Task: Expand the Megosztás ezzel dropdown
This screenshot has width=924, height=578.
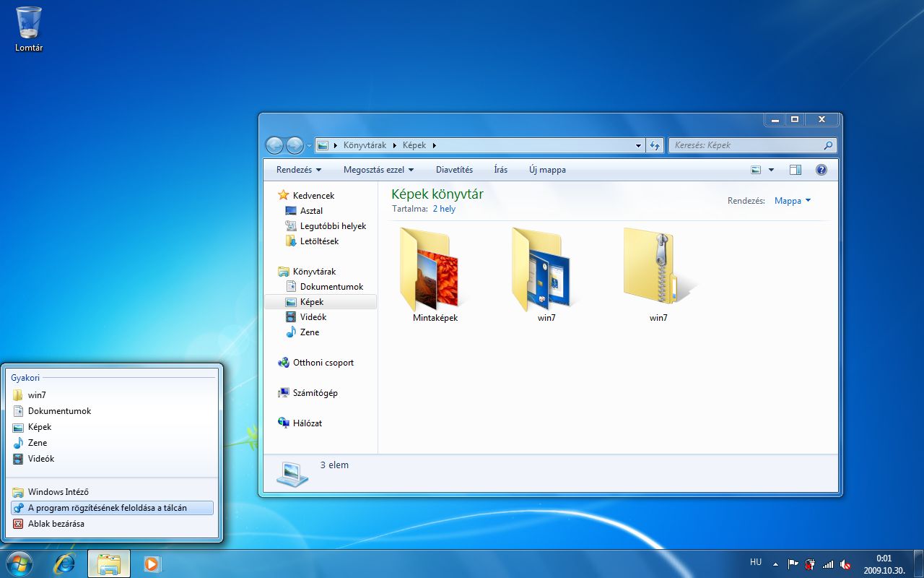Action: tap(378, 170)
